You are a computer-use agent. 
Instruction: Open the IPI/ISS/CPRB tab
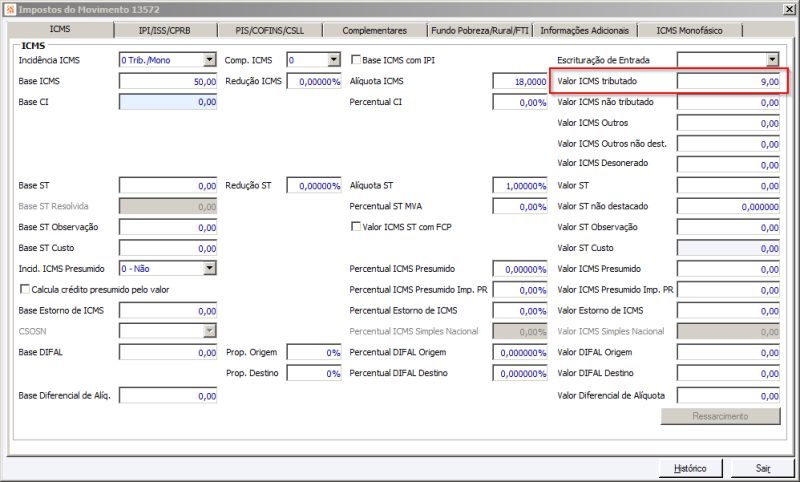(165, 31)
